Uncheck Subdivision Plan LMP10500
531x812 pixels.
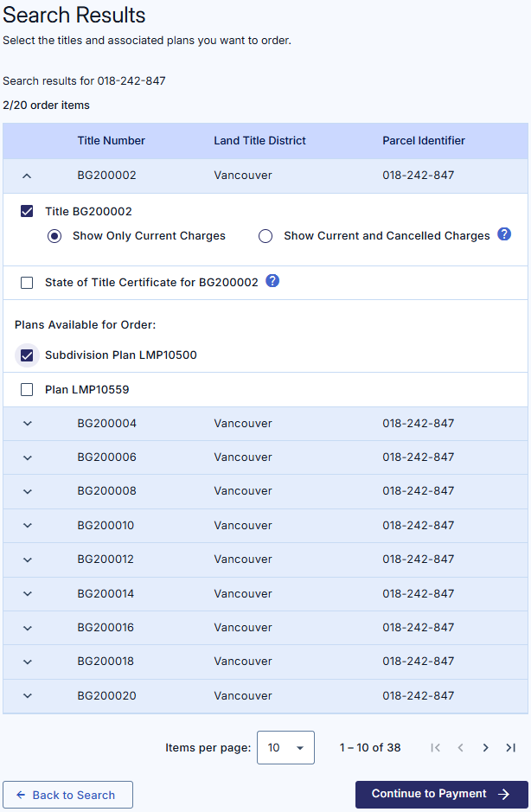pos(27,355)
